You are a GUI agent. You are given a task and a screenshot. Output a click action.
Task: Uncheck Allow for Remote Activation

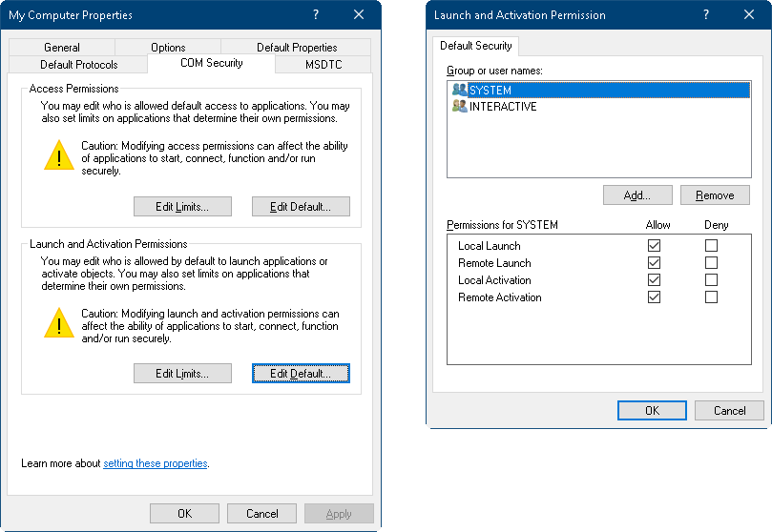(x=654, y=297)
